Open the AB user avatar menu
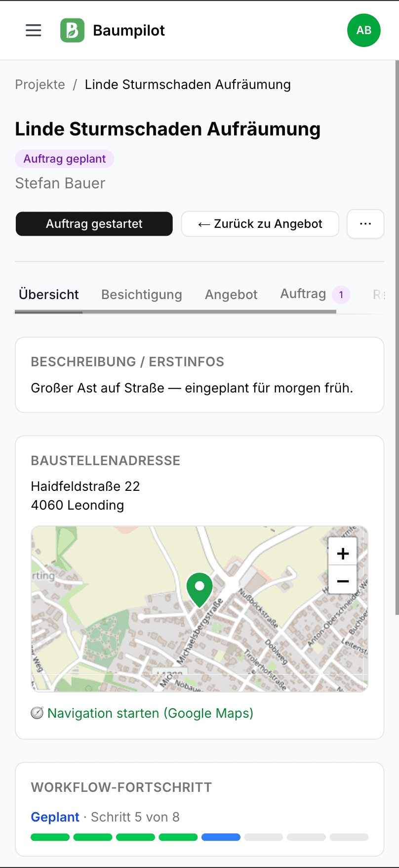The width and height of the screenshot is (399, 868). coord(364,30)
